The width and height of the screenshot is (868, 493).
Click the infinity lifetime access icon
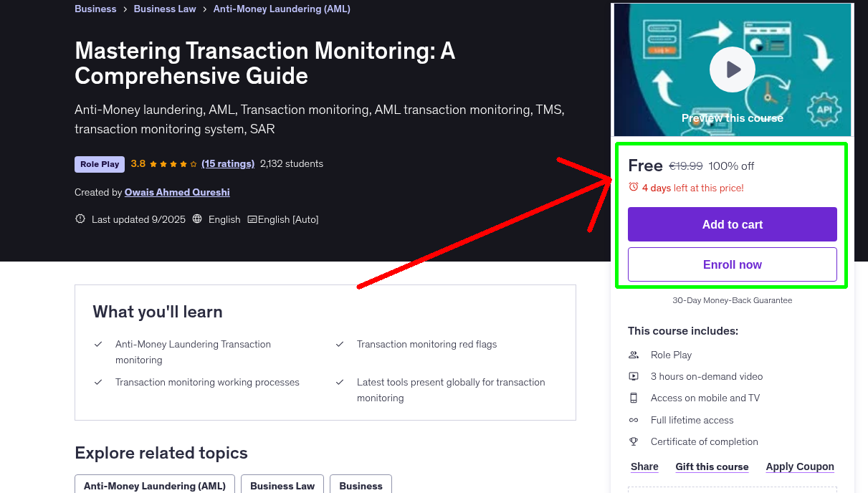634,420
